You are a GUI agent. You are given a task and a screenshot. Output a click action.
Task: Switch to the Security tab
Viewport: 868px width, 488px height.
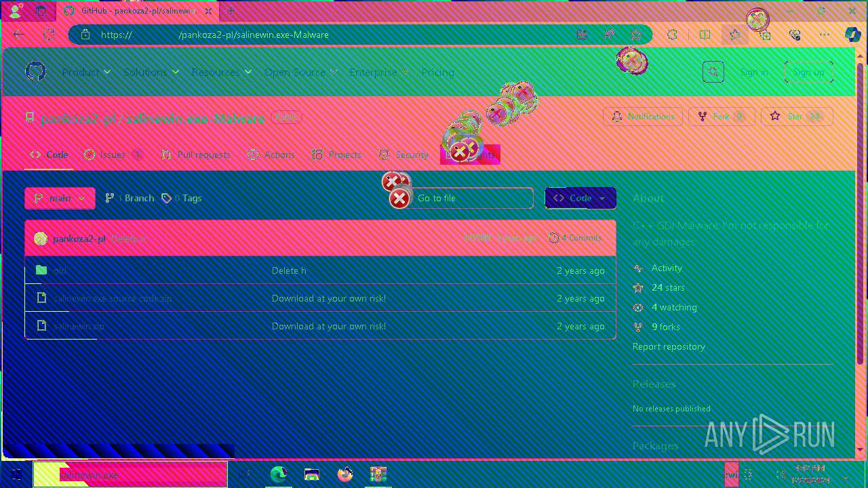pos(403,155)
